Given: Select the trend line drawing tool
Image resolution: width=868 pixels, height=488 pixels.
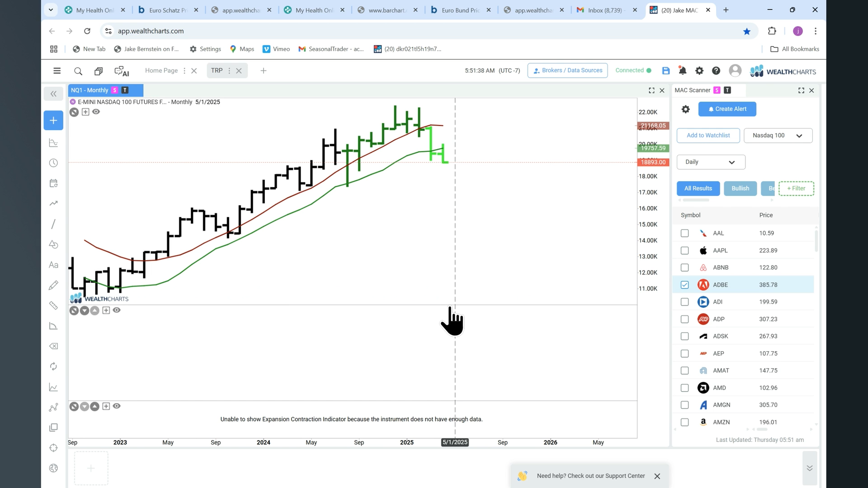Looking at the screenshot, I should tap(53, 224).
